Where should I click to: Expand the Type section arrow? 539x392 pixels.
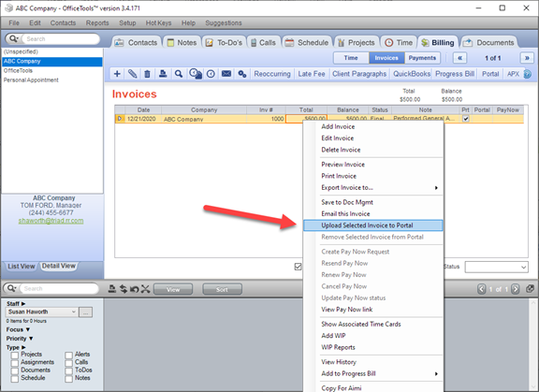[x=23, y=347]
